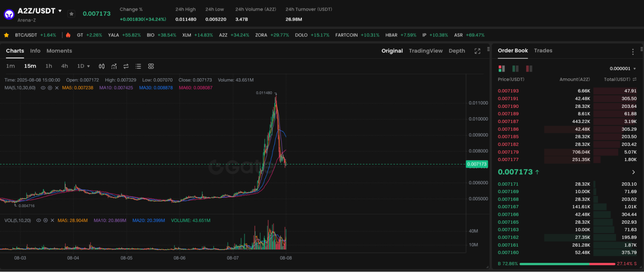Expand last price details arrow
Viewport: 644px width, 272px height.
coord(633,172)
